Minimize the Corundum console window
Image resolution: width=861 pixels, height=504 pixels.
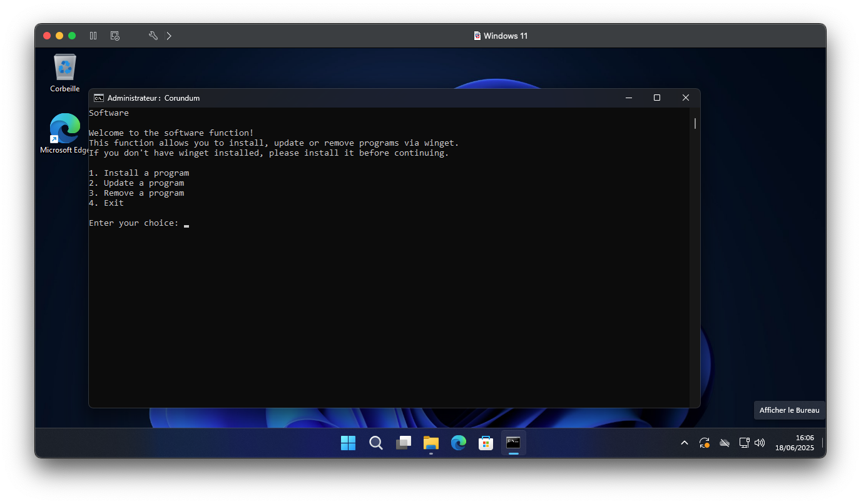(x=628, y=98)
